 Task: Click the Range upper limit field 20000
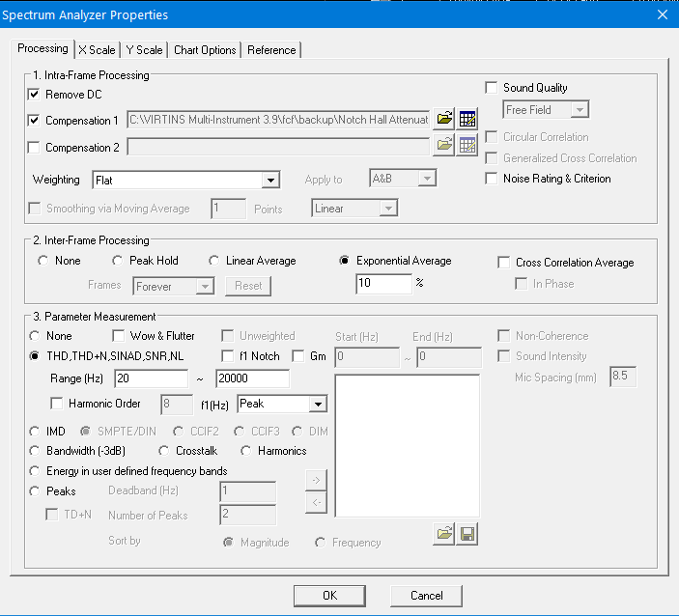[252, 378]
